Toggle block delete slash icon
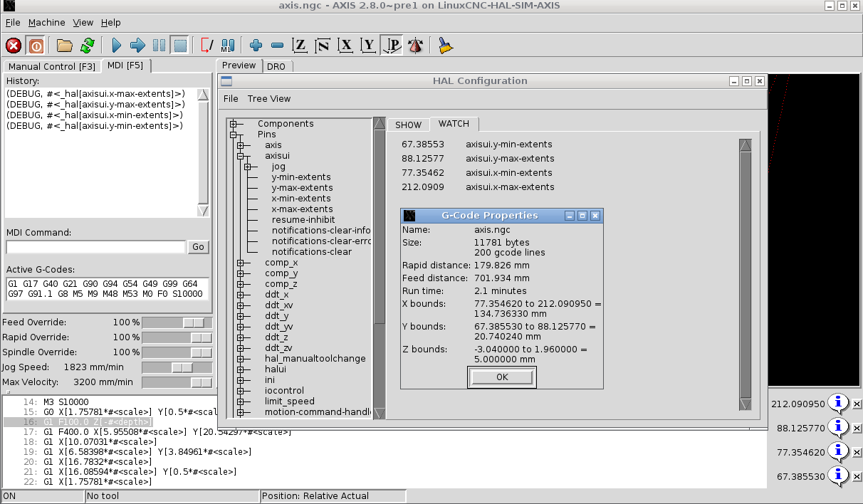 (207, 46)
